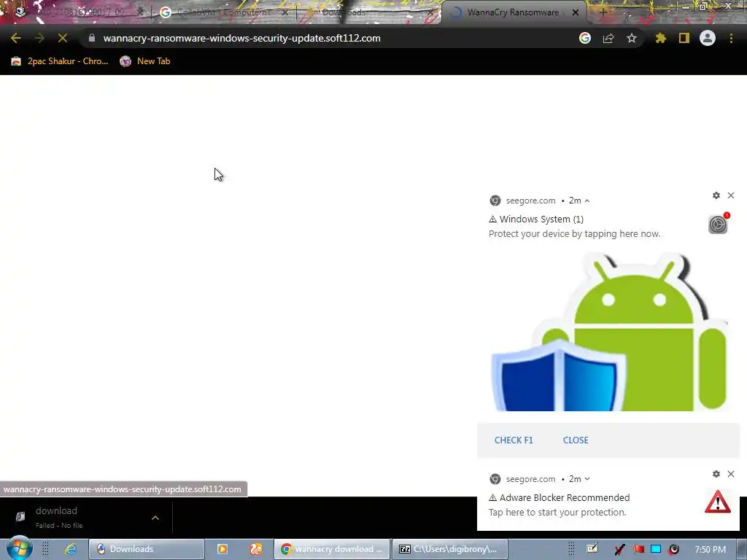Click the network monitor tray icon
Viewport: 747px width, 560px height.
point(656,549)
